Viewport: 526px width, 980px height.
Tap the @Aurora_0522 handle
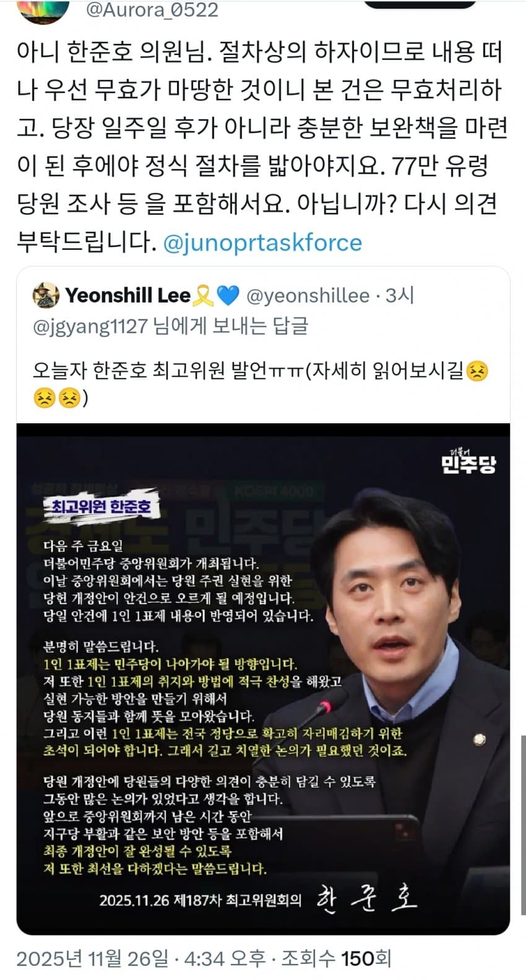(152, 10)
